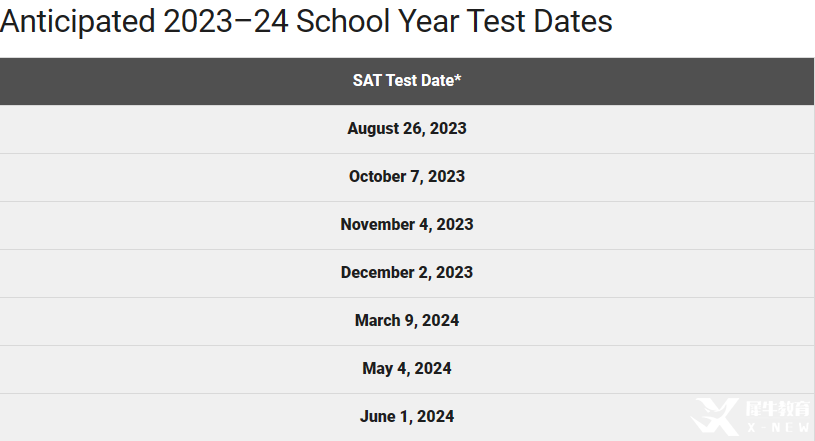This screenshot has width=815, height=441.
Task: Click the asterisk in the table header
Action: 458,79
